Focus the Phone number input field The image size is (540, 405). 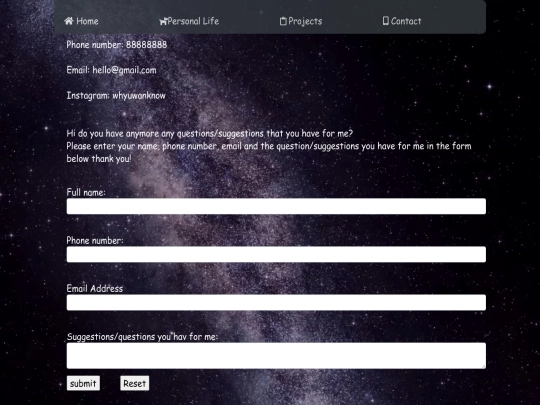pyautogui.click(x=276, y=255)
